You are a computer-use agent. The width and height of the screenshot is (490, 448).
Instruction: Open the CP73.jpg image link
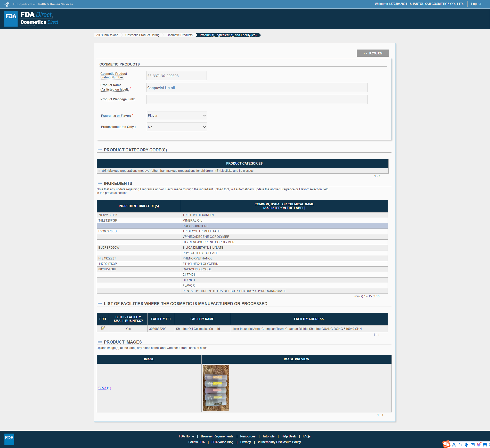point(105,388)
